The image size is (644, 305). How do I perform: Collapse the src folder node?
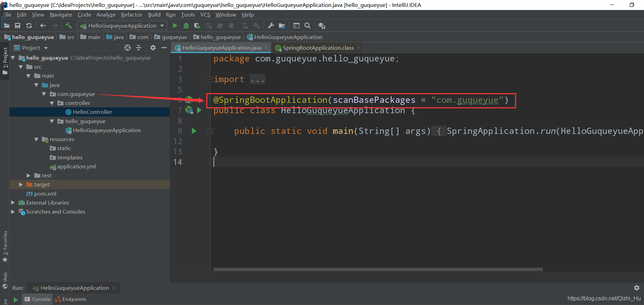[x=21, y=67]
